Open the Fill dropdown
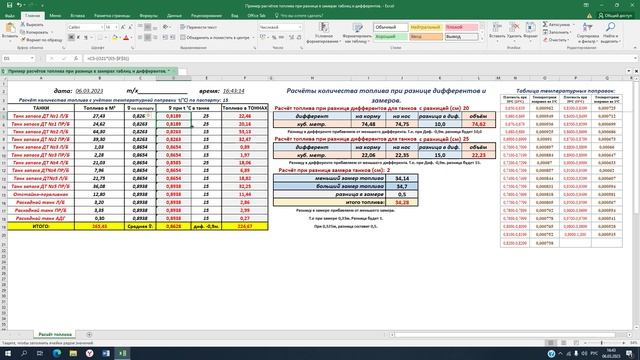The height and width of the screenshot is (360, 640). 558,32
